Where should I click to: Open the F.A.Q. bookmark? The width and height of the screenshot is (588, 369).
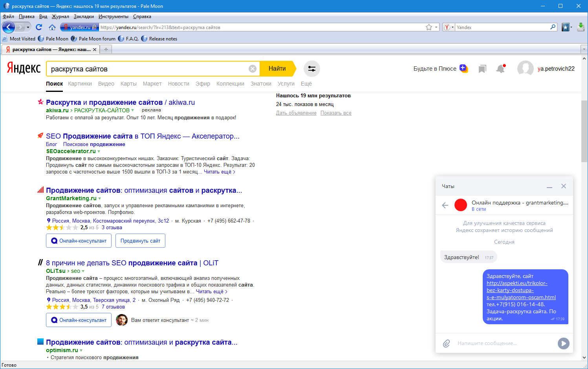[128, 39]
